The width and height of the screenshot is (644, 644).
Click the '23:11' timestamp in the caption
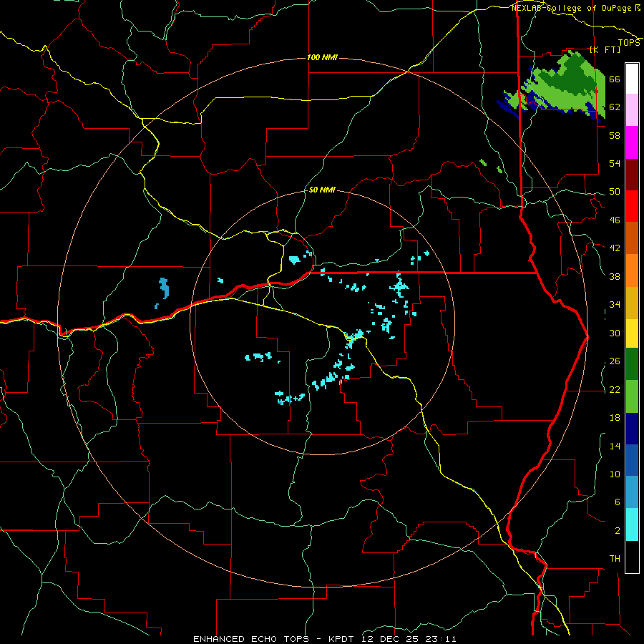coord(439,639)
